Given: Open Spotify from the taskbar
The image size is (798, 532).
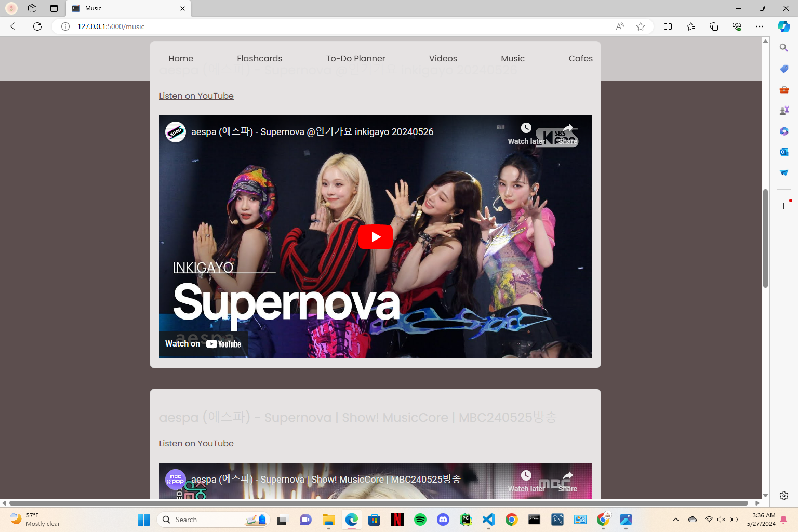Looking at the screenshot, I should (420, 520).
